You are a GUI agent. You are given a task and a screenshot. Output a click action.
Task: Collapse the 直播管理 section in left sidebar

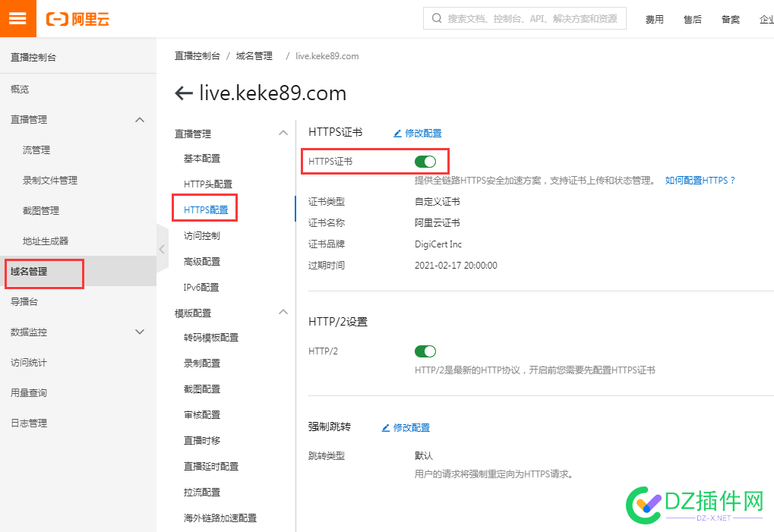pyautogui.click(x=140, y=120)
